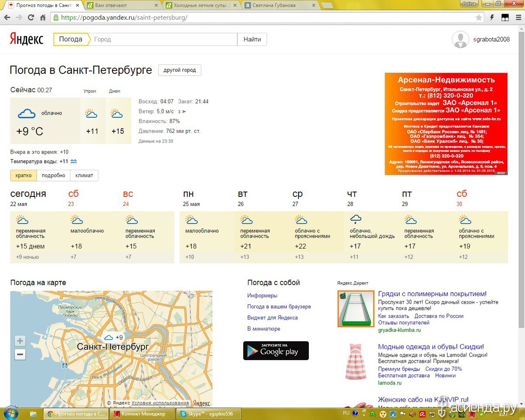The width and height of the screenshot is (525, 420).
Task: Open Windows Explorer from the taskbar
Action: [32, 413]
